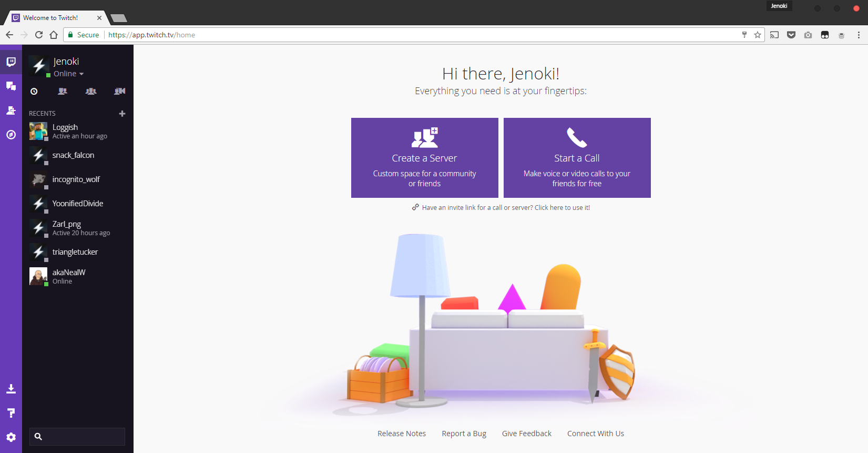The height and width of the screenshot is (453, 868).
Task: Open the help question mark icon in sidebar
Action: (11, 413)
